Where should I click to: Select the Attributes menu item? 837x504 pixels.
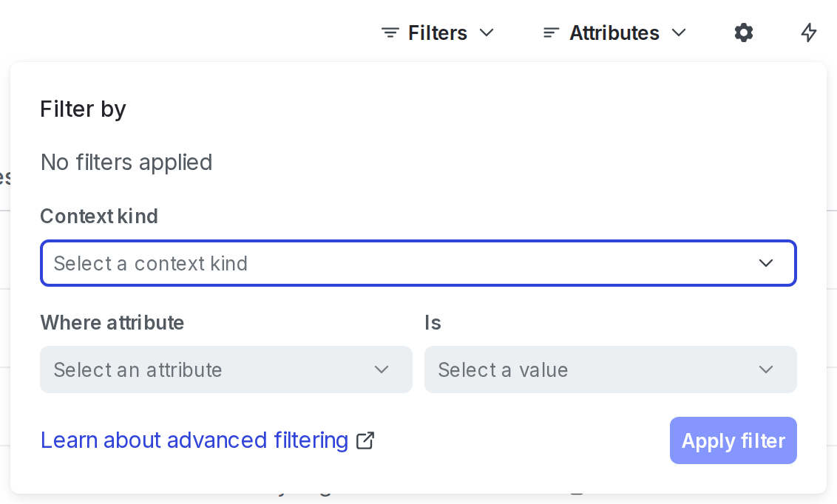coord(614,33)
